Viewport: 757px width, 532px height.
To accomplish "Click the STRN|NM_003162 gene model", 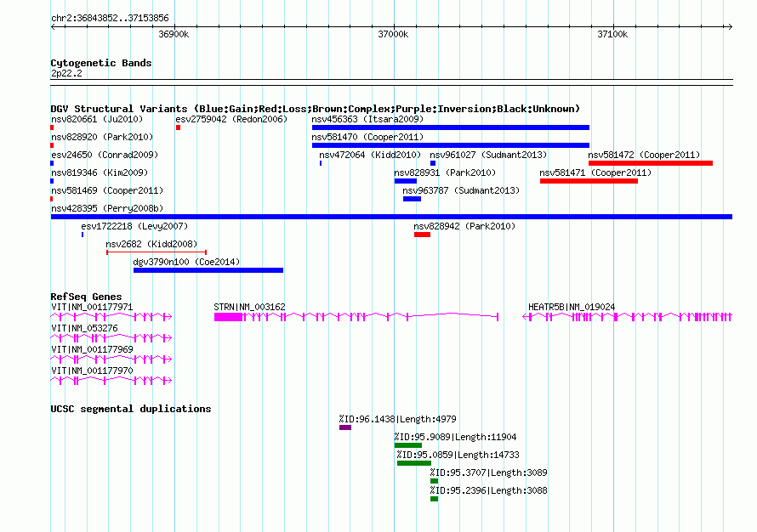I will click(x=356, y=317).
